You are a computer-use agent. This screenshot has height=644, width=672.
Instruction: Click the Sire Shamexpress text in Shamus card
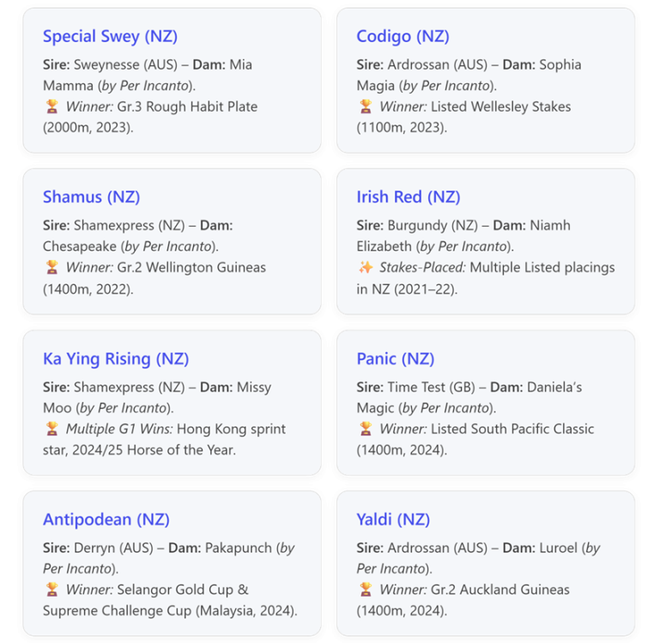click(114, 226)
